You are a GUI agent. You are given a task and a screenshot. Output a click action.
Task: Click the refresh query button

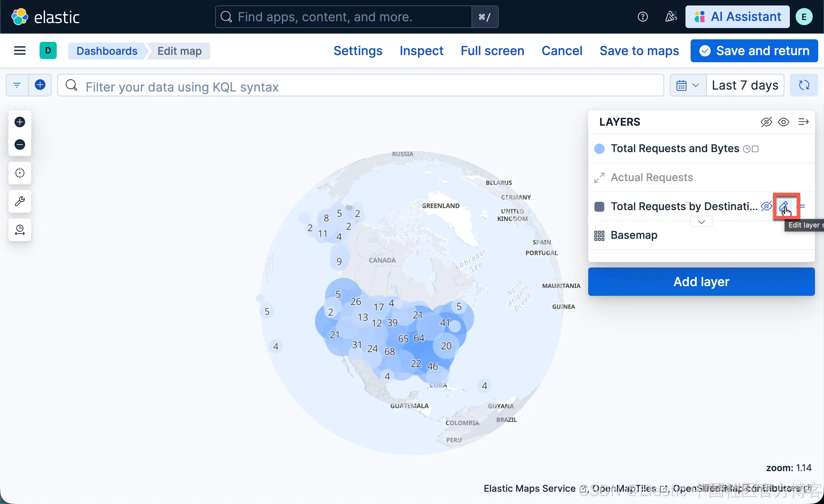click(804, 85)
